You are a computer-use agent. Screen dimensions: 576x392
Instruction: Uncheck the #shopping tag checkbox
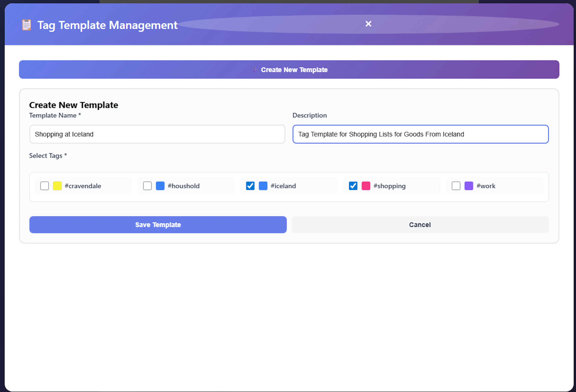click(353, 186)
